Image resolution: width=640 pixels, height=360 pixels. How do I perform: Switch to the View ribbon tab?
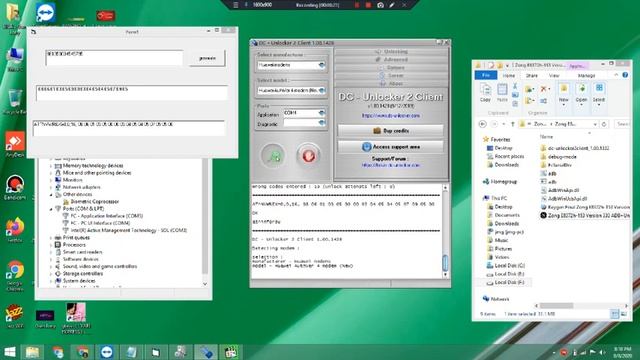click(554, 76)
